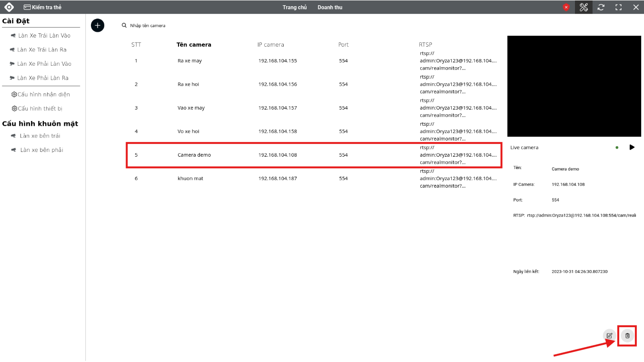Click camera icon beside Làn xe bên trái
The width and height of the screenshot is (644, 362).
14,136
